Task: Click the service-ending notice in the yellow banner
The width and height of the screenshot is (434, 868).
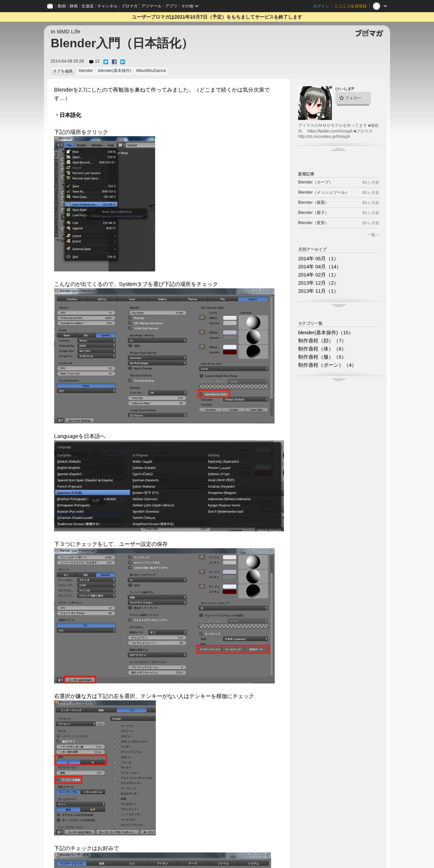Action: click(x=217, y=17)
